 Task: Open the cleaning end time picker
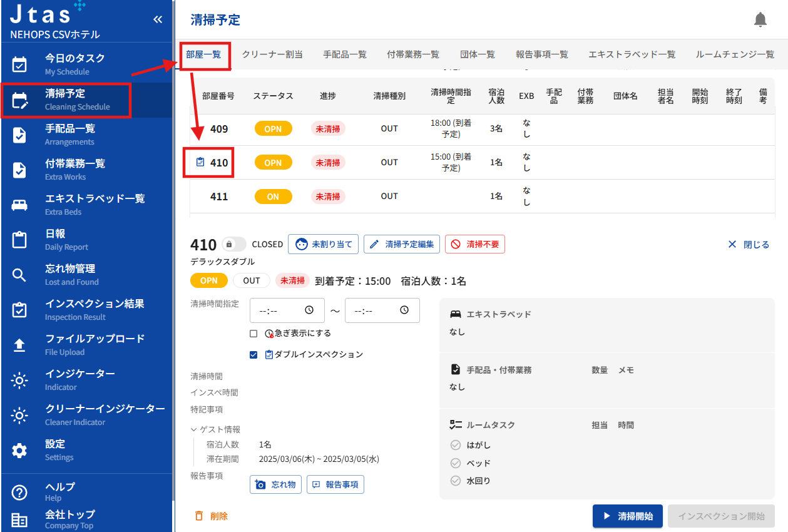(x=404, y=310)
